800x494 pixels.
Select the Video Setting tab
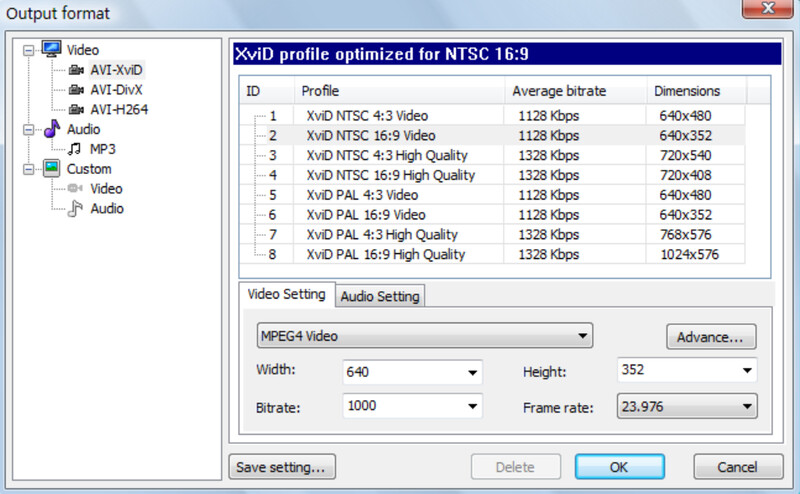click(x=286, y=295)
